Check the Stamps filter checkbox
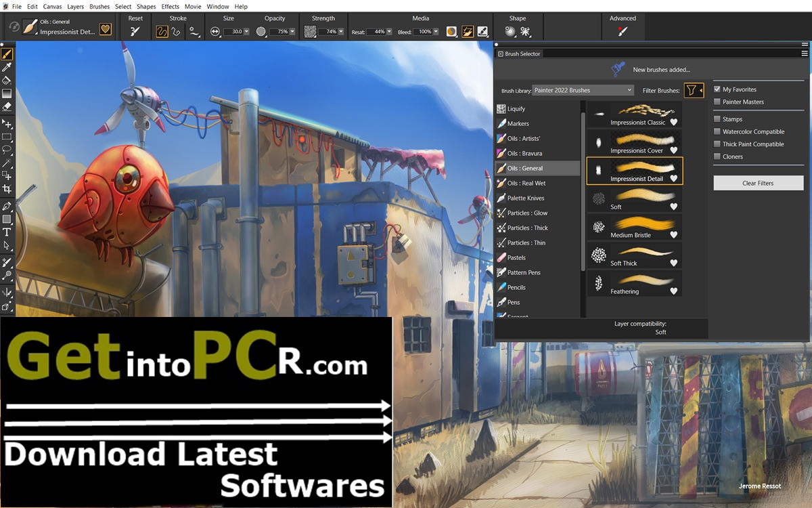Viewport: 812px width, 508px height. (x=717, y=119)
